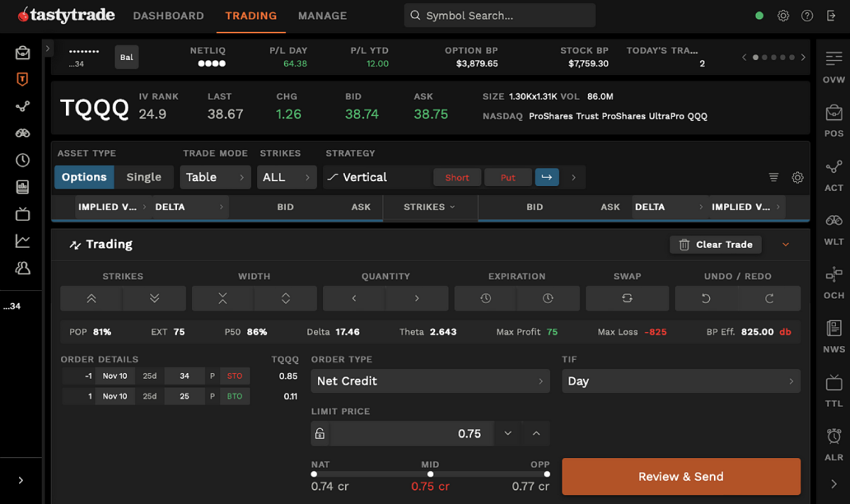Roll expiration to earlier date
Viewport: 850px width, 504px height.
point(485,299)
